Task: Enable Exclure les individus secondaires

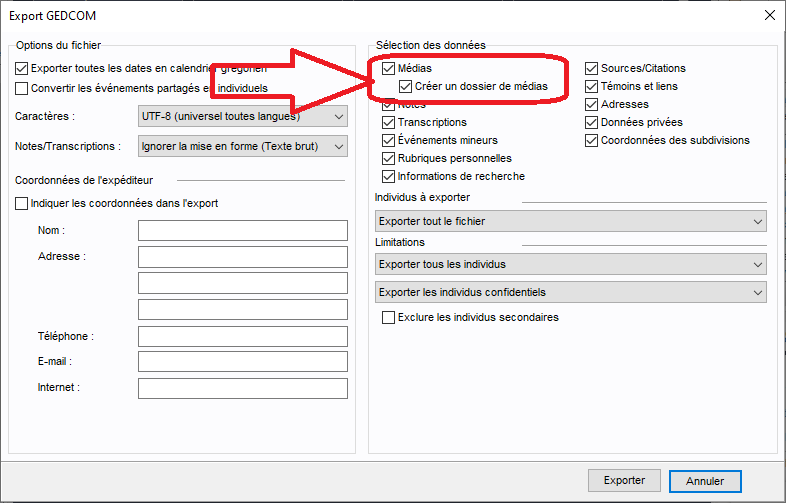Action: coord(390,318)
